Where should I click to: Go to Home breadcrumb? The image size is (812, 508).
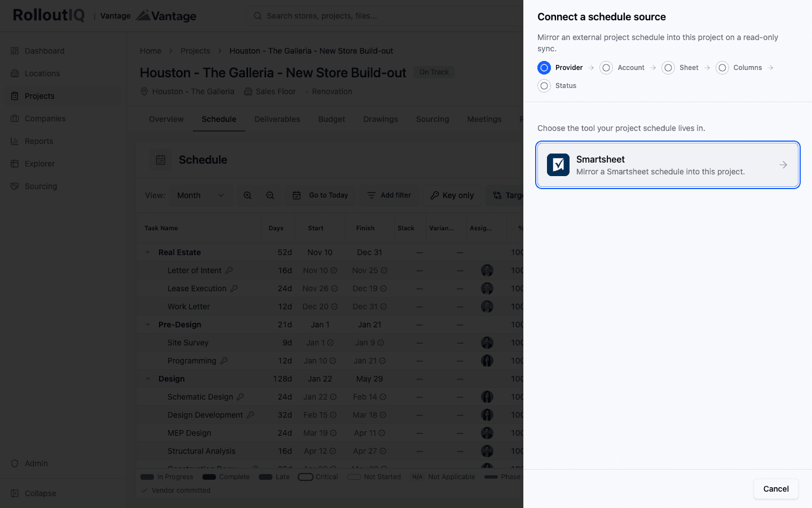coord(151,51)
